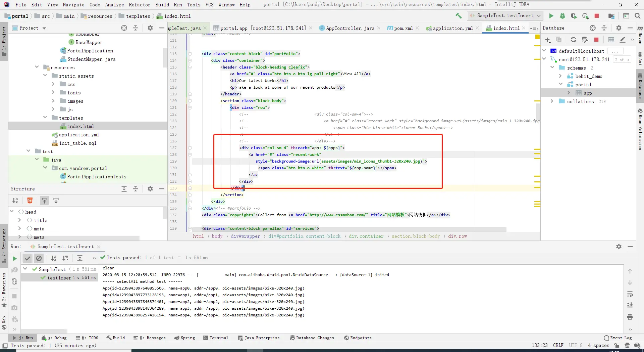This screenshot has width=644, height=352.
Task: Toggle show ignored tests button
Action: [39, 258]
